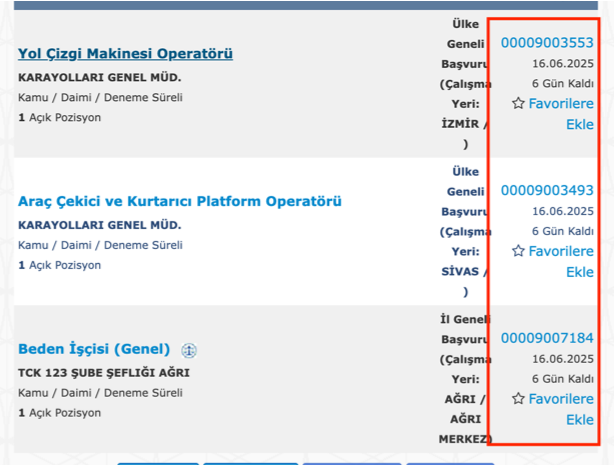Click Favorilere Ekle text for the İzmir job
Screen dimensions: 615x465
(561, 104)
